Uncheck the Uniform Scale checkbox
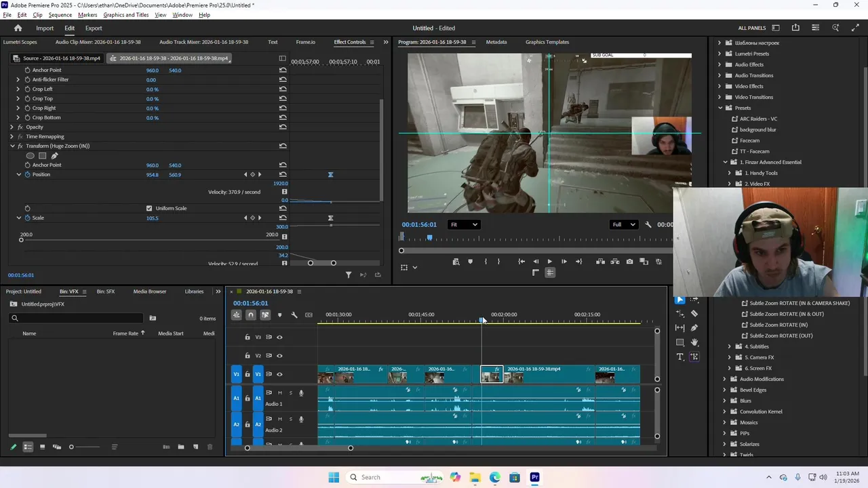868x488 pixels. [x=149, y=208]
